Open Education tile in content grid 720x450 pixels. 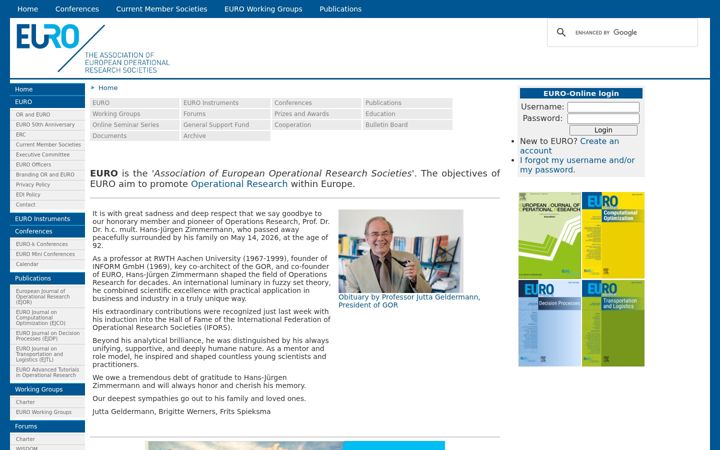(408, 114)
